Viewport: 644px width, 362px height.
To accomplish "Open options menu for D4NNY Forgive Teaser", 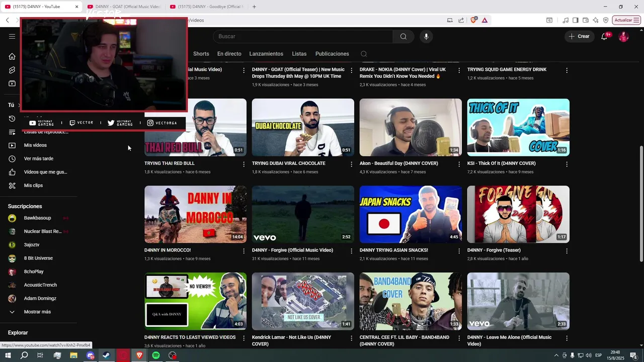I will (567, 251).
